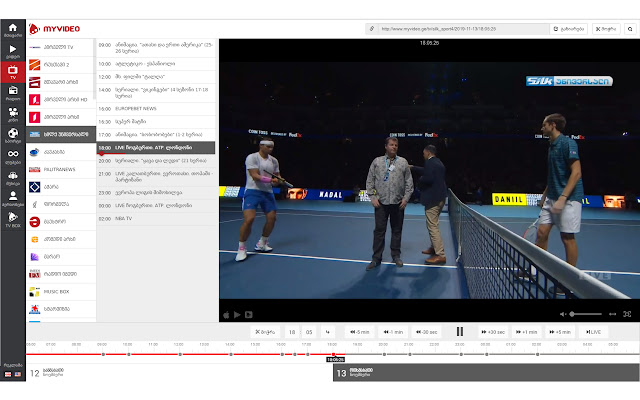The width and height of the screenshot is (640, 400).
Task: Select the channel with red star logo
Action: (x=61, y=309)
